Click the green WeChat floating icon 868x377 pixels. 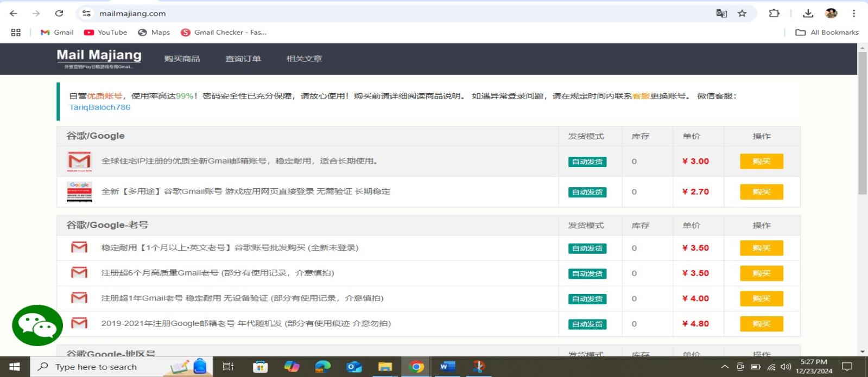(37, 325)
